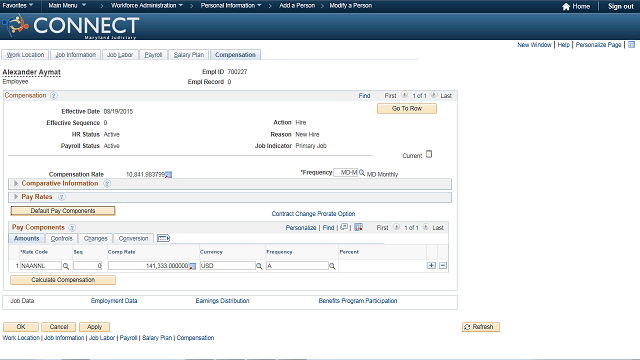
Task: Open Employment Data link
Action: pyautogui.click(x=114, y=301)
